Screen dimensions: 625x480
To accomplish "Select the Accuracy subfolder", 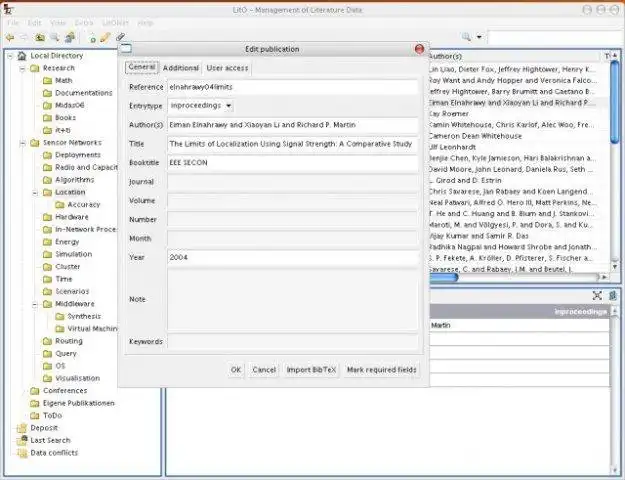I will [x=84, y=205].
